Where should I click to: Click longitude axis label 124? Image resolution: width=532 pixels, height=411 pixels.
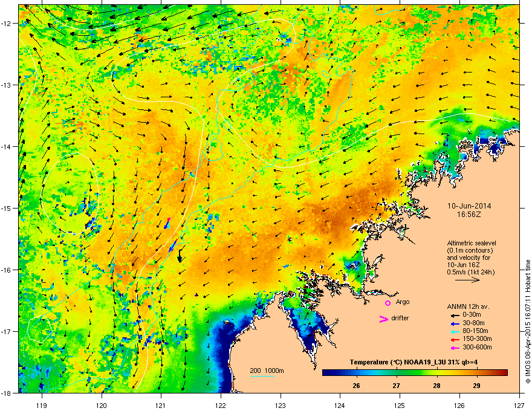click(x=340, y=405)
